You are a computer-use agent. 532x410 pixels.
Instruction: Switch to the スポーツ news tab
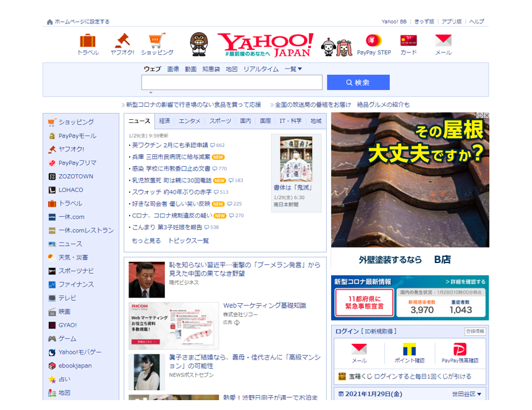[220, 121]
